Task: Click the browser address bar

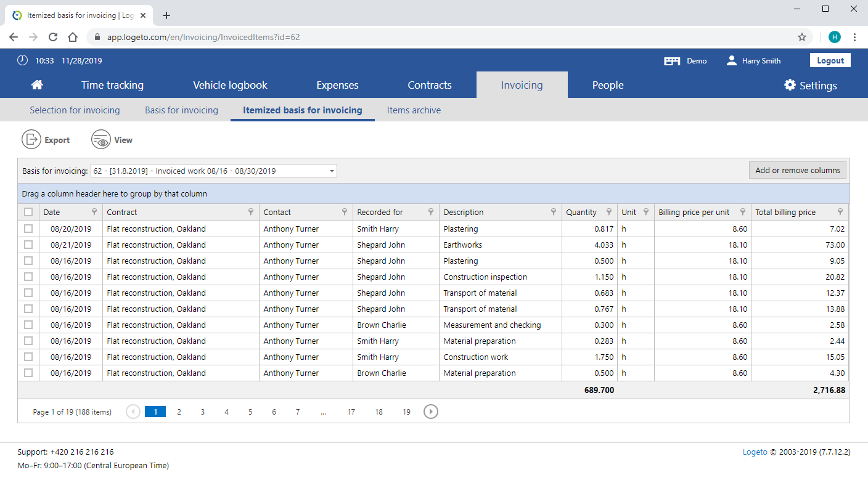Action: pos(450,37)
